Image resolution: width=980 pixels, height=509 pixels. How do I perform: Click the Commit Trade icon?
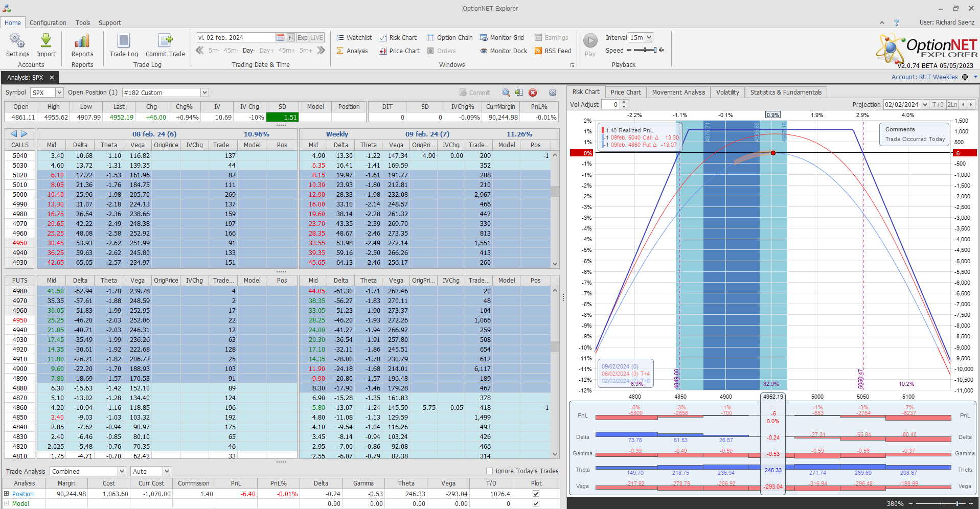165,41
